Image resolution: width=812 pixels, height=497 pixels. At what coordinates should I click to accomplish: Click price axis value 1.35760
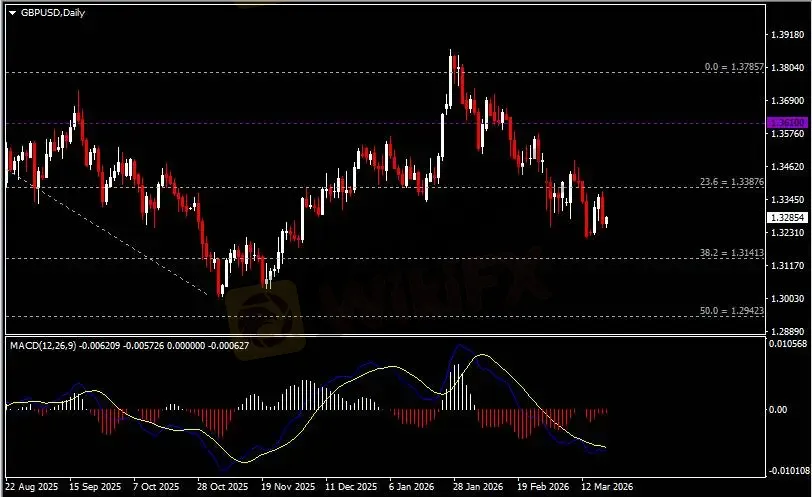pos(788,134)
